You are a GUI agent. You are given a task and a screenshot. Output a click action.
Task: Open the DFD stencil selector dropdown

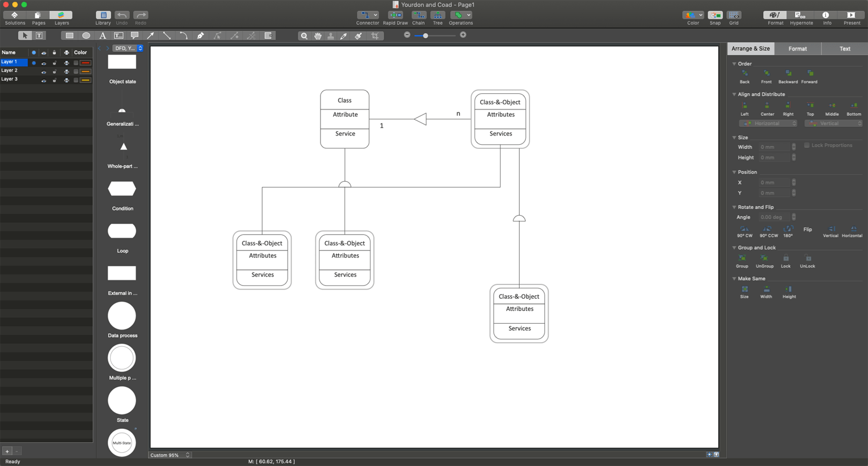click(x=128, y=49)
